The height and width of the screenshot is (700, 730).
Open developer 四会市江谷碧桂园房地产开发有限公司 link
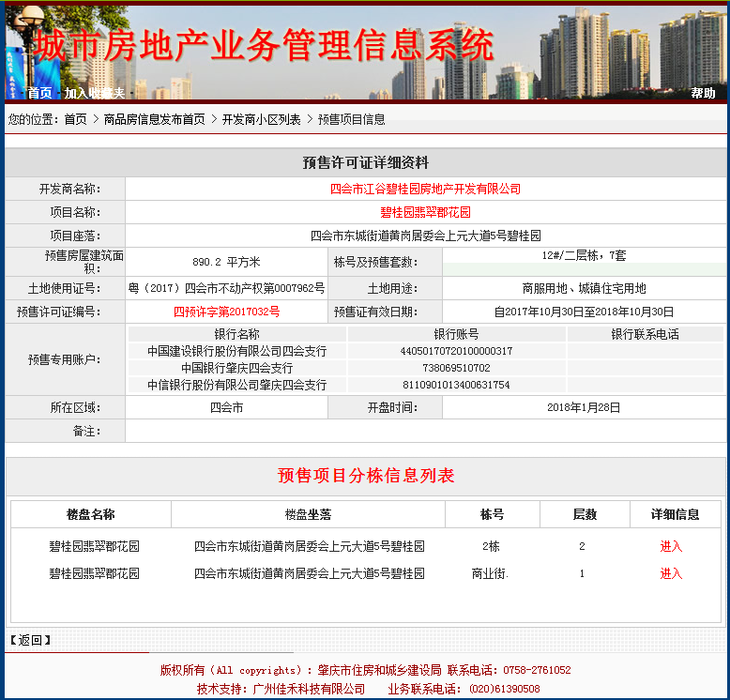tap(425, 189)
